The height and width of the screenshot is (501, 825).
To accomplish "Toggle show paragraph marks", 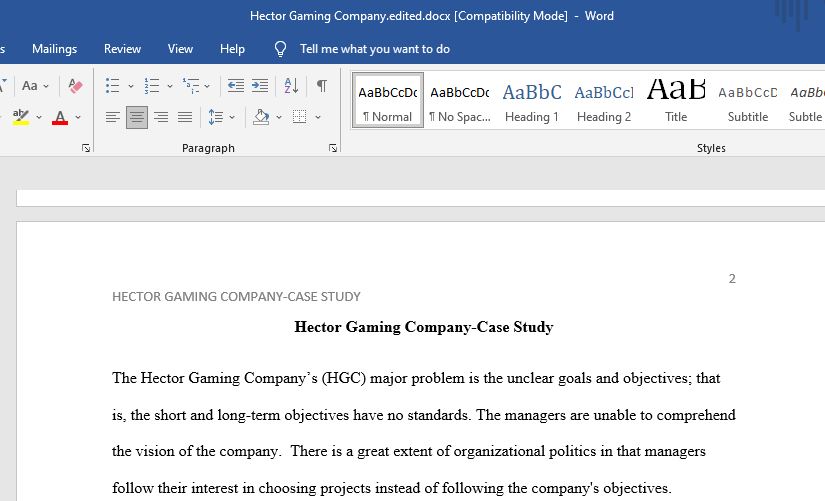I will pos(321,86).
